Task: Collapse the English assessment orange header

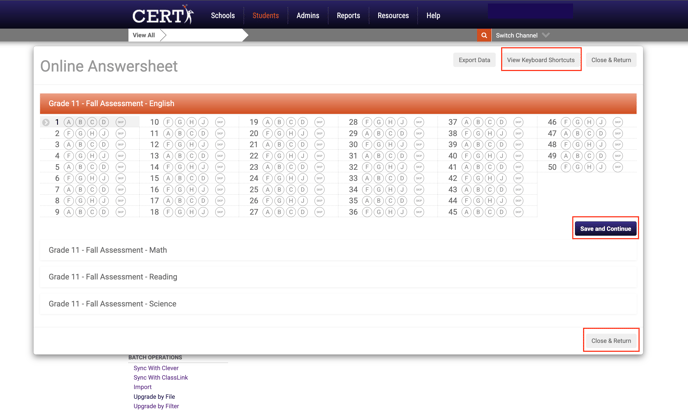Action: click(x=337, y=103)
